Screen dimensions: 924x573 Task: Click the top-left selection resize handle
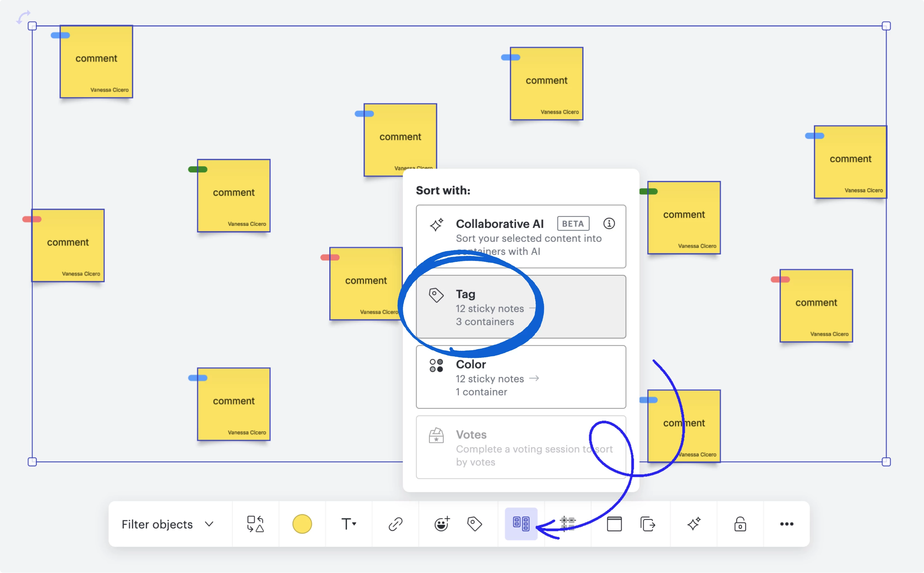tap(32, 26)
